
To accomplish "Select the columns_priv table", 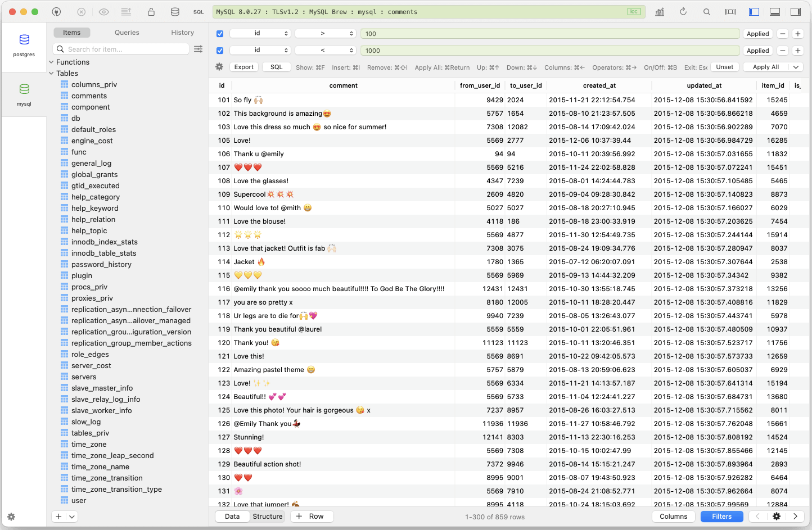I will coord(94,85).
